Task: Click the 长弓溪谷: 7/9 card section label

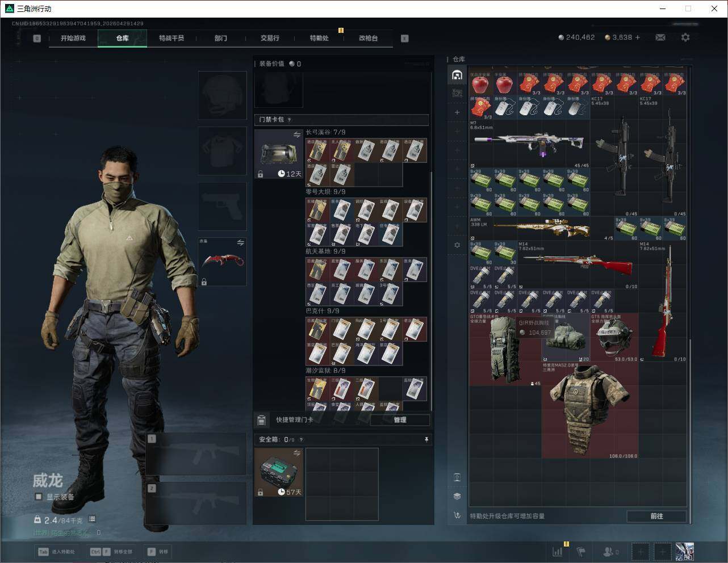Action: click(325, 132)
